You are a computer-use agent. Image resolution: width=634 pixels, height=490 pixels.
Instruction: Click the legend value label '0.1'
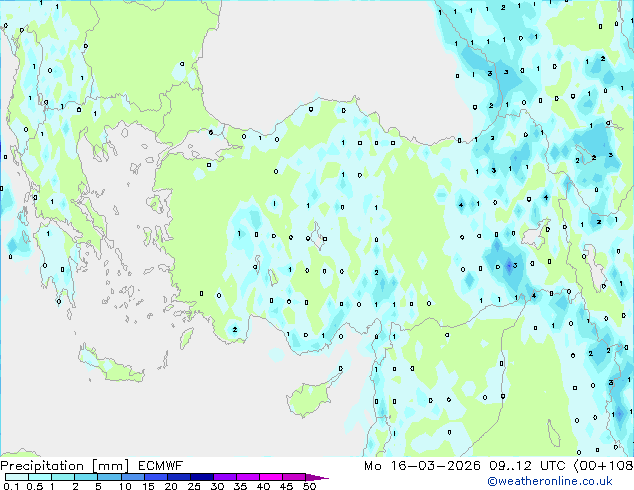[11, 486]
